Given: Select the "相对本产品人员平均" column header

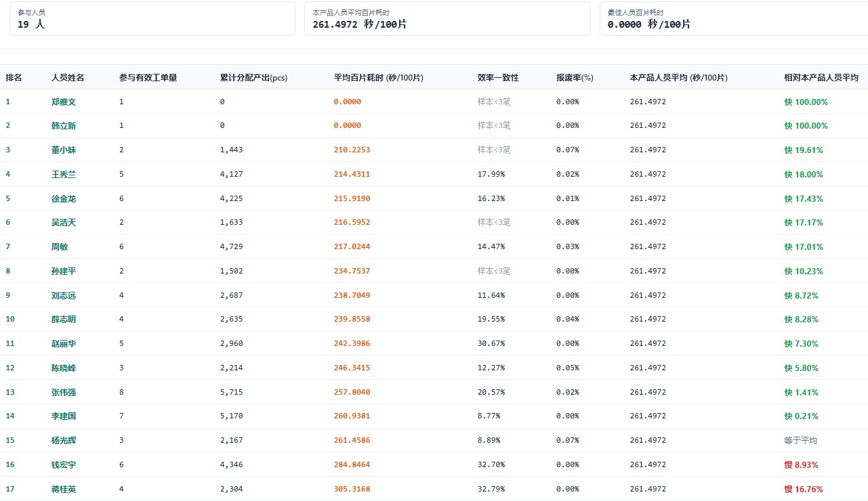Looking at the screenshot, I should point(821,78).
